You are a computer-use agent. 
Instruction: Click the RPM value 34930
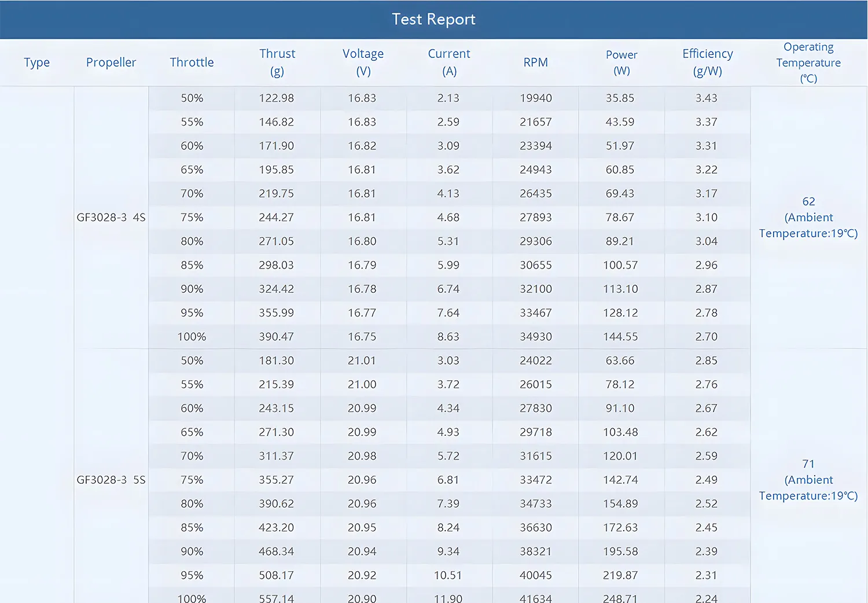pos(536,337)
